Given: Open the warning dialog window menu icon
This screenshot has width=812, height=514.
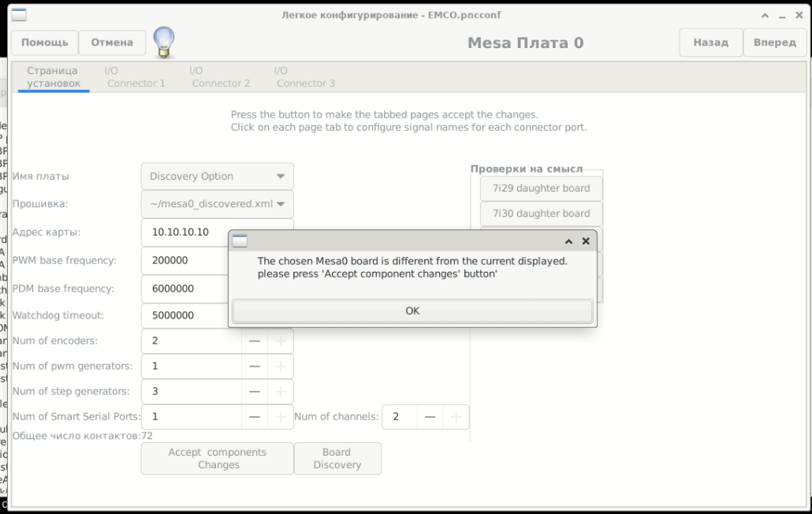Looking at the screenshot, I should pyautogui.click(x=240, y=240).
